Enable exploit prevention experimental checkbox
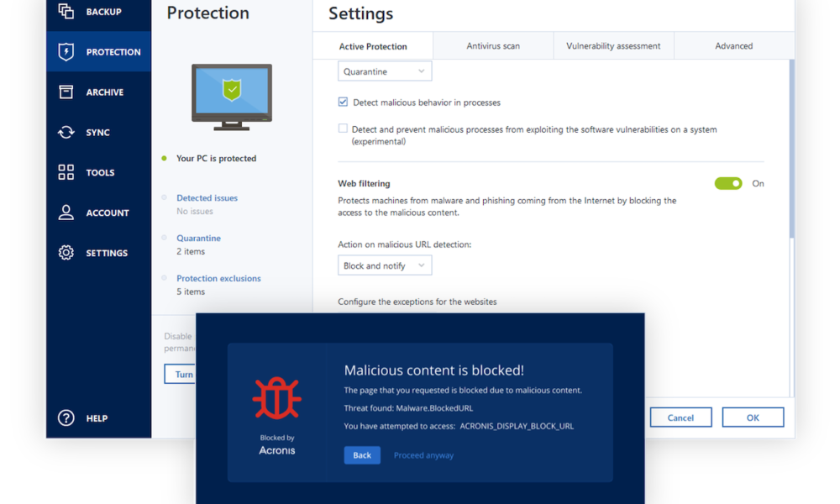 tap(343, 129)
